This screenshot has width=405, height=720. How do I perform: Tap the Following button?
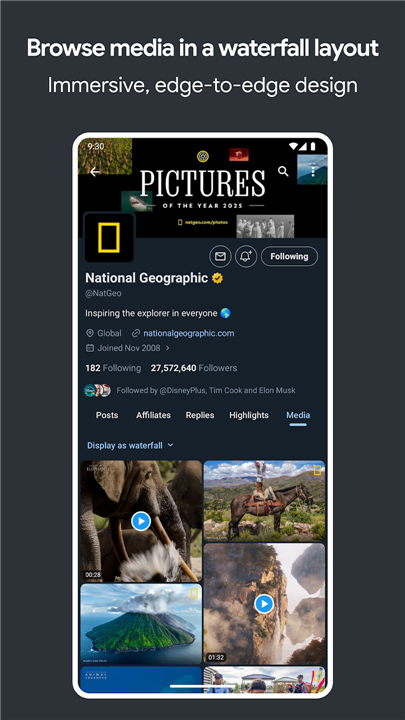[x=289, y=256]
